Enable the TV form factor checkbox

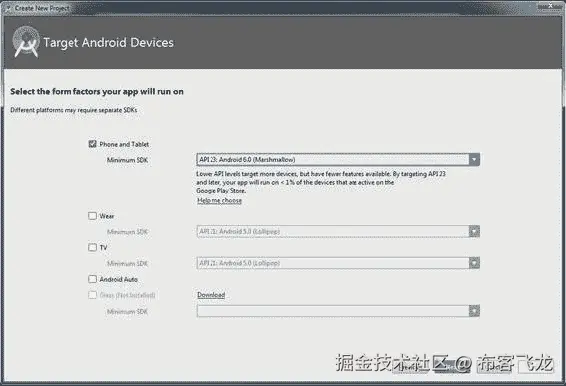pos(92,247)
